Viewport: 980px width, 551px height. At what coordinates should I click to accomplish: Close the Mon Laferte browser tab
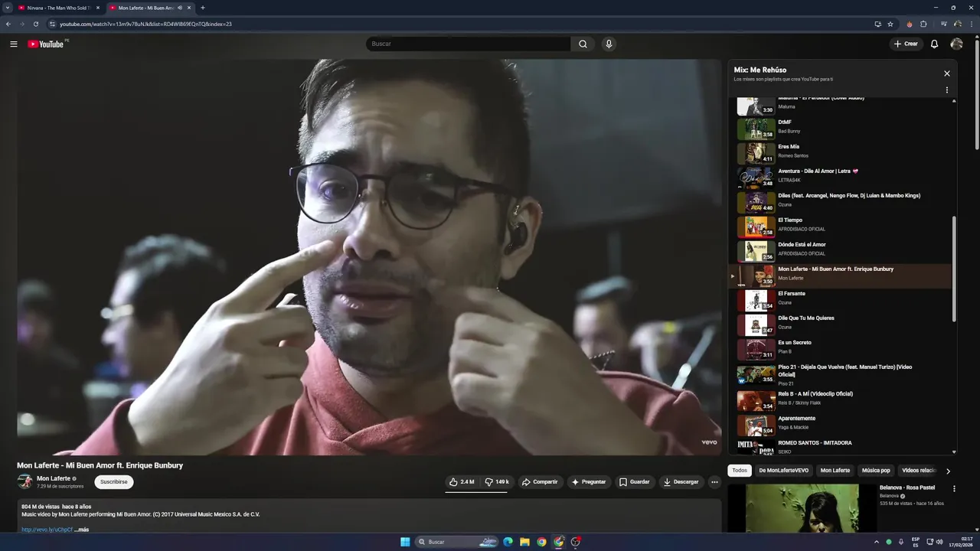[x=189, y=8]
